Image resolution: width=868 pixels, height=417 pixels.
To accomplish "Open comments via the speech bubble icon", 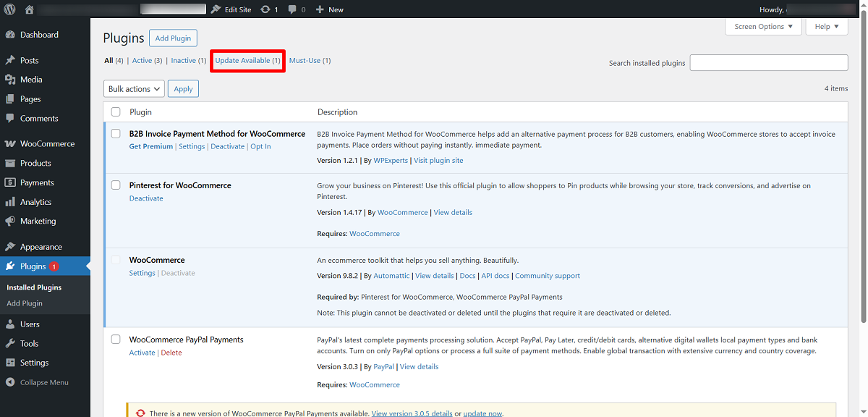I will pos(292,9).
